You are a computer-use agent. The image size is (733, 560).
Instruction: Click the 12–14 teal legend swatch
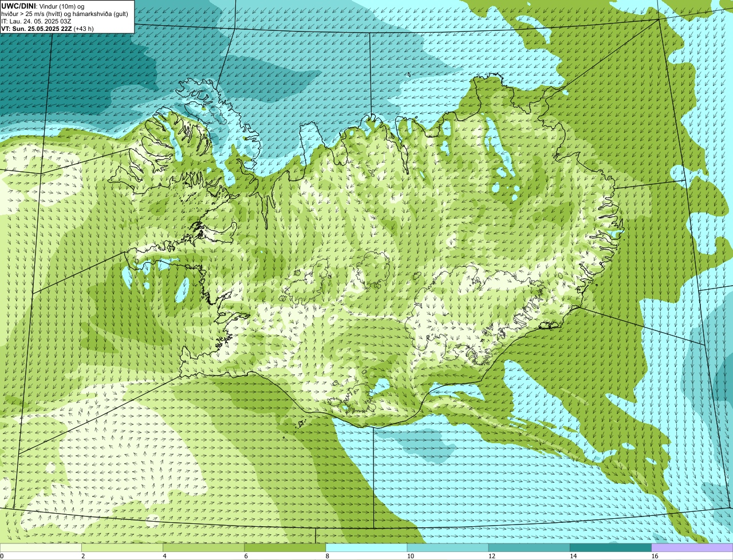[x=529, y=547]
